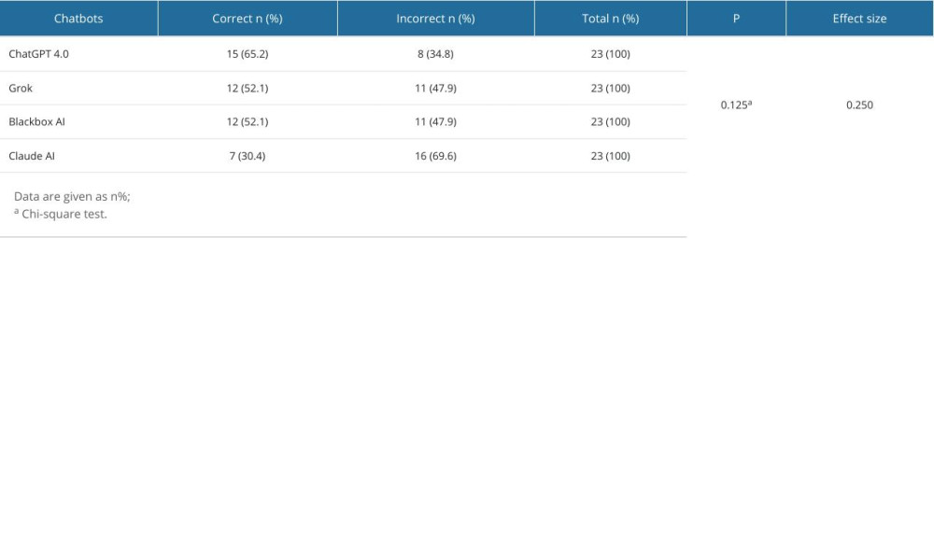Image resolution: width=934 pixels, height=560 pixels.
Task: Click the ChatGPT 4.0 row label
Action: point(38,54)
